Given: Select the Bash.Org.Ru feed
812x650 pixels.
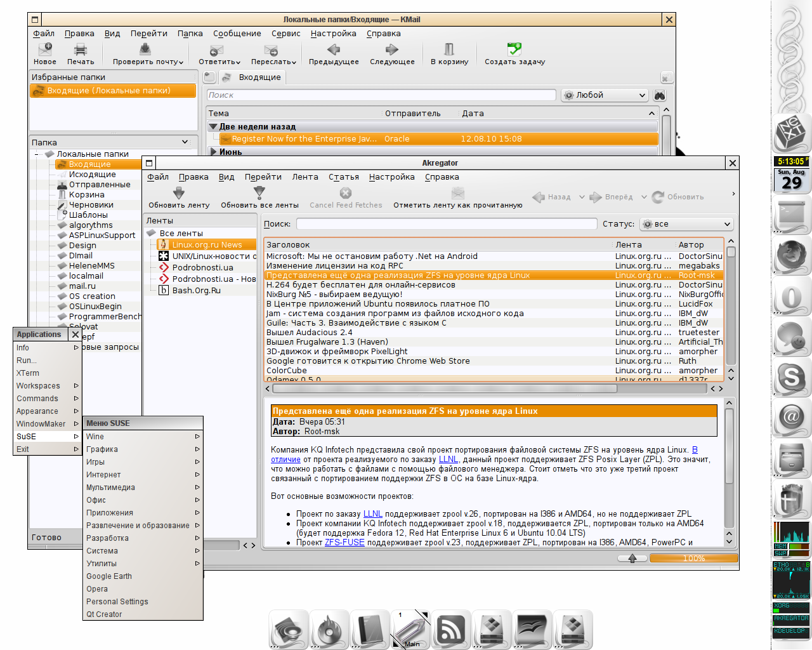Looking at the screenshot, I should (x=197, y=291).
